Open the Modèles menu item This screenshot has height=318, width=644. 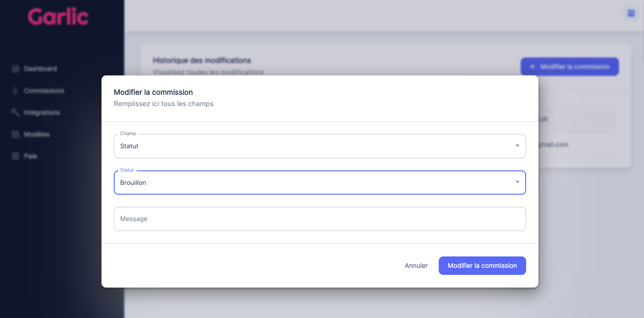[x=37, y=134]
